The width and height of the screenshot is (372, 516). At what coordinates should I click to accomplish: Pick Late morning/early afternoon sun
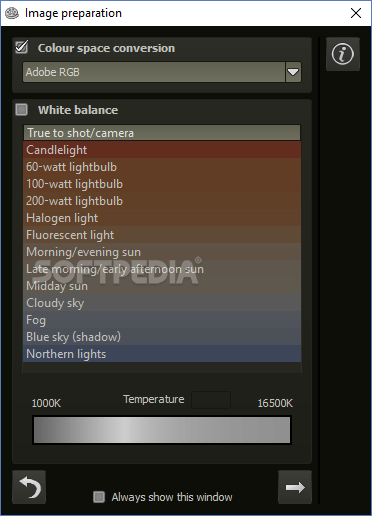[x=162, y=269]
